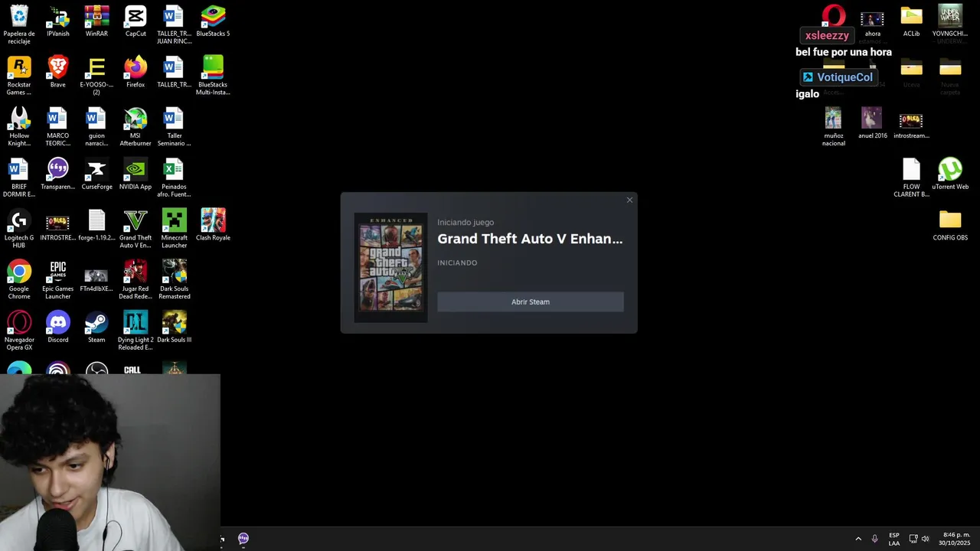Screen dimensions: 980x551
Task: Open Papelera de reciclaje on desktop
Action: tap(19, 24)
